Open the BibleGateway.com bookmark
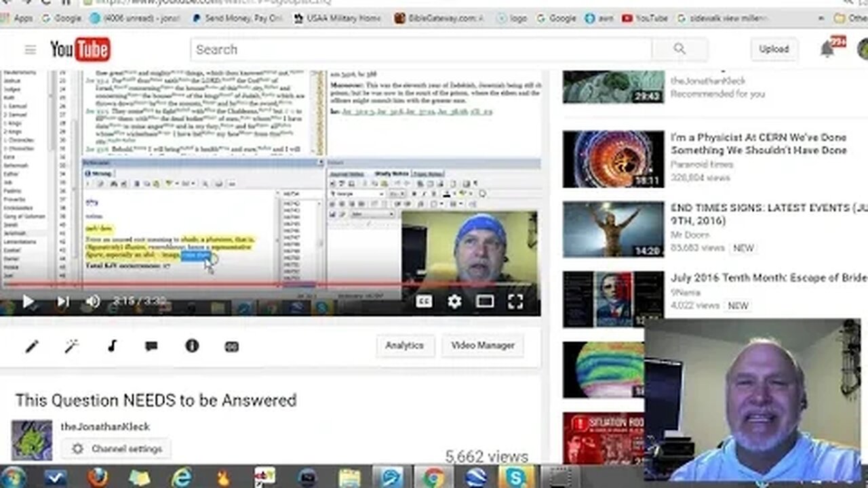868x488 pixels. 439,18
